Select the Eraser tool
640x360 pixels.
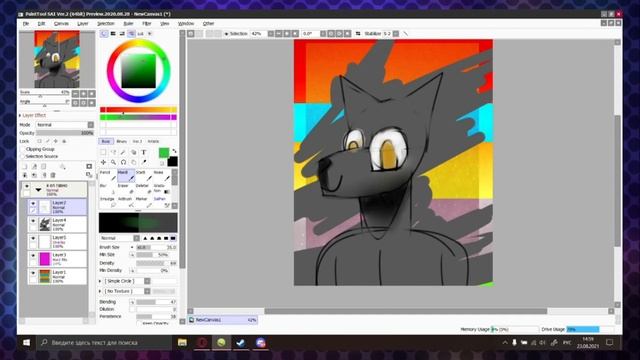126,189
